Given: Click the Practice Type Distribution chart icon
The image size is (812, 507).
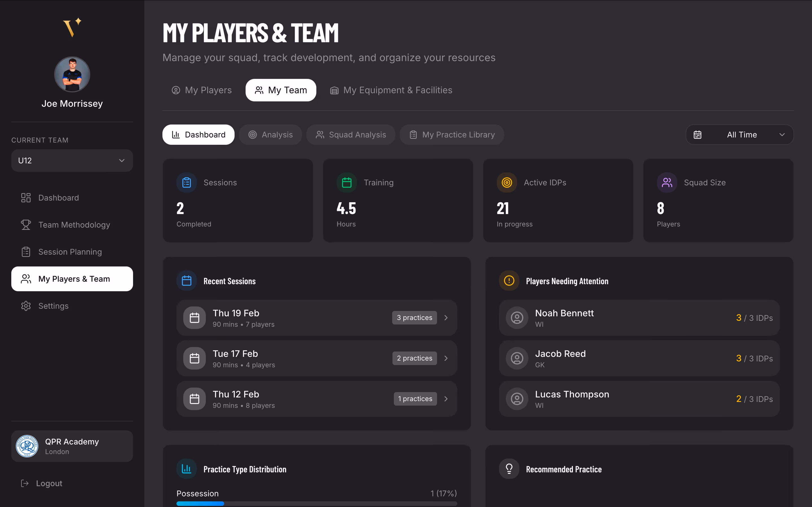Looking at the screenshot, I should 187,469.
